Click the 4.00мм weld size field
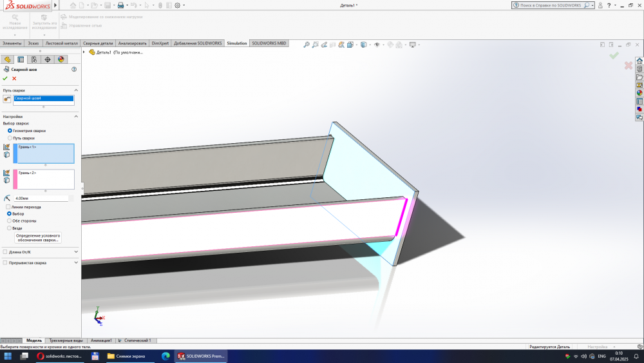The image size is (644, 363). pyautogui.click(x=41, y=199)
